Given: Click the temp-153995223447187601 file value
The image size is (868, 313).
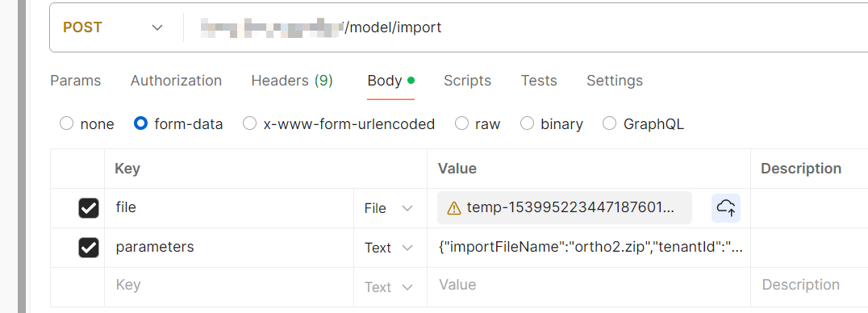Looking at the screenshot, I should click(x=564, y=208).
